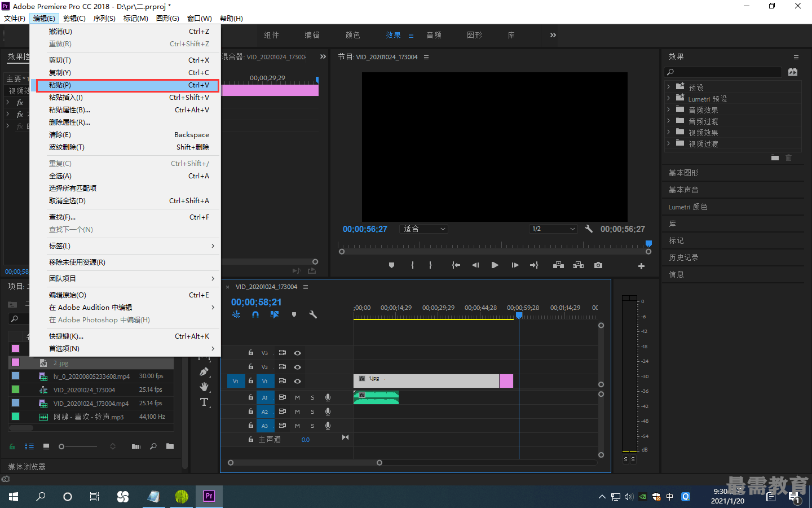Open the zoom level 适合 dropdown

424,229
